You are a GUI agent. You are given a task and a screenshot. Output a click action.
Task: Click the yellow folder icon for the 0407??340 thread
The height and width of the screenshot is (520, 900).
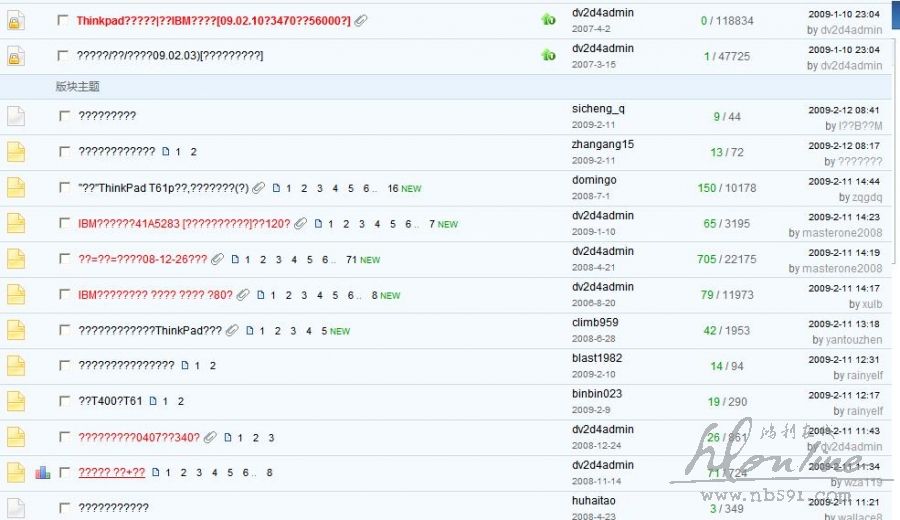point(16,437)
